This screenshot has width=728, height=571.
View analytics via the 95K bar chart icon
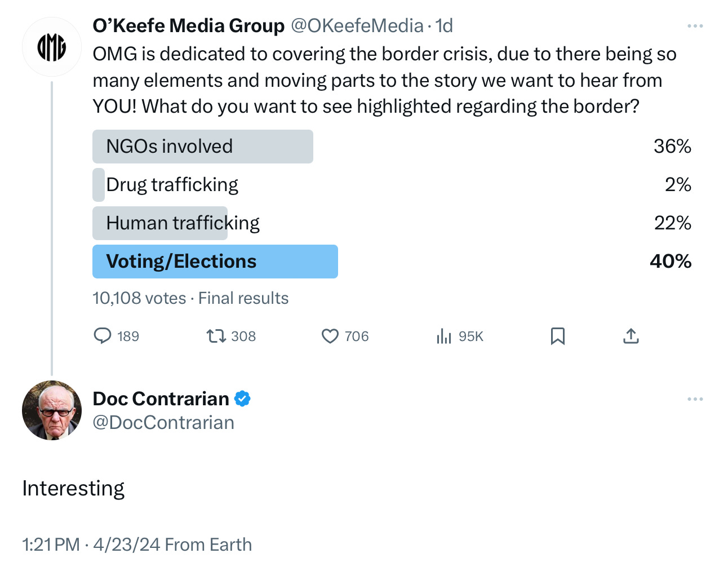tap(444, 336)
